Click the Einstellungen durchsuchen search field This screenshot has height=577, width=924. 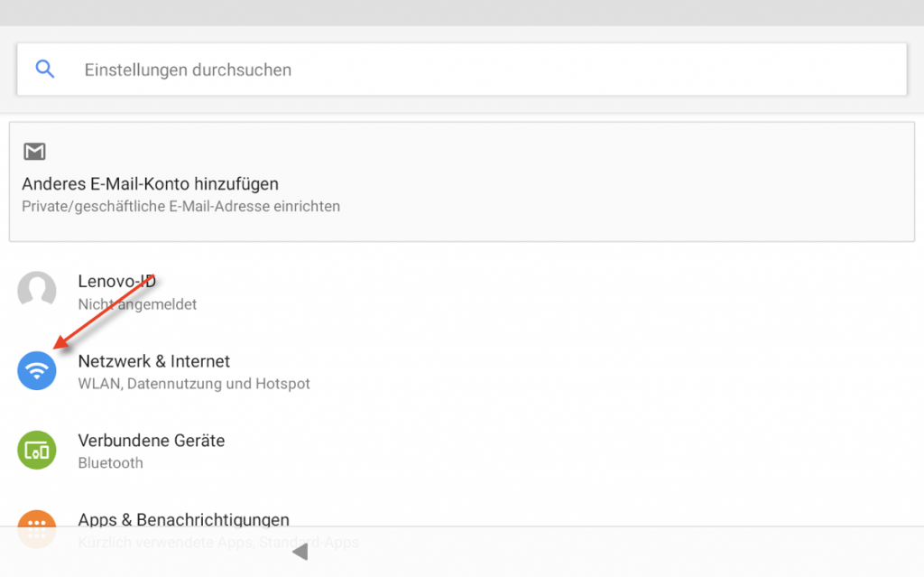tap(188, 70)
